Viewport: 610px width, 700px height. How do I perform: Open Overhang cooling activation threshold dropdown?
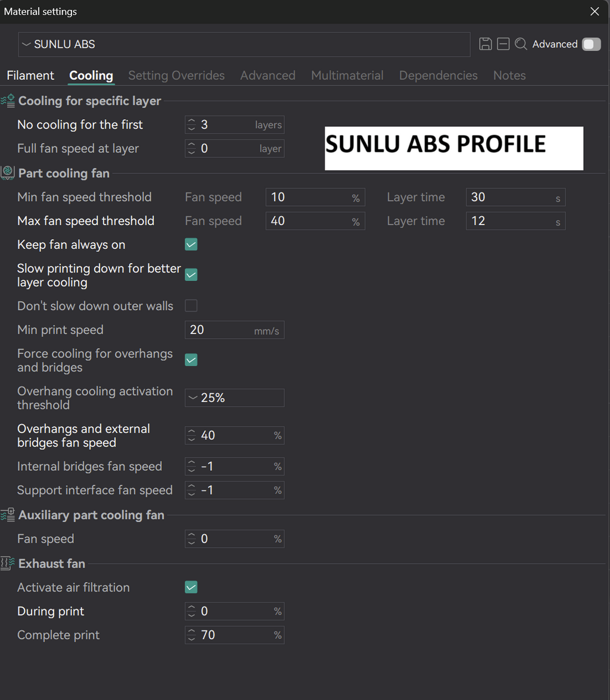coord(235,398)
